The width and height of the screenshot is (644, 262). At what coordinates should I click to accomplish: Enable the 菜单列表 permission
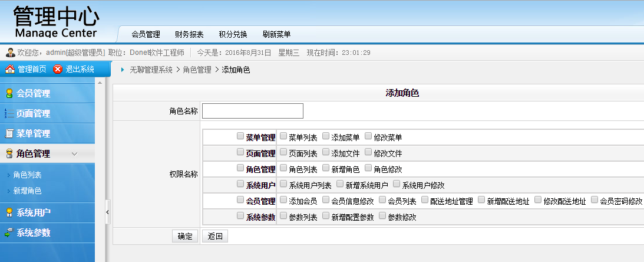(x=283, y=136)
